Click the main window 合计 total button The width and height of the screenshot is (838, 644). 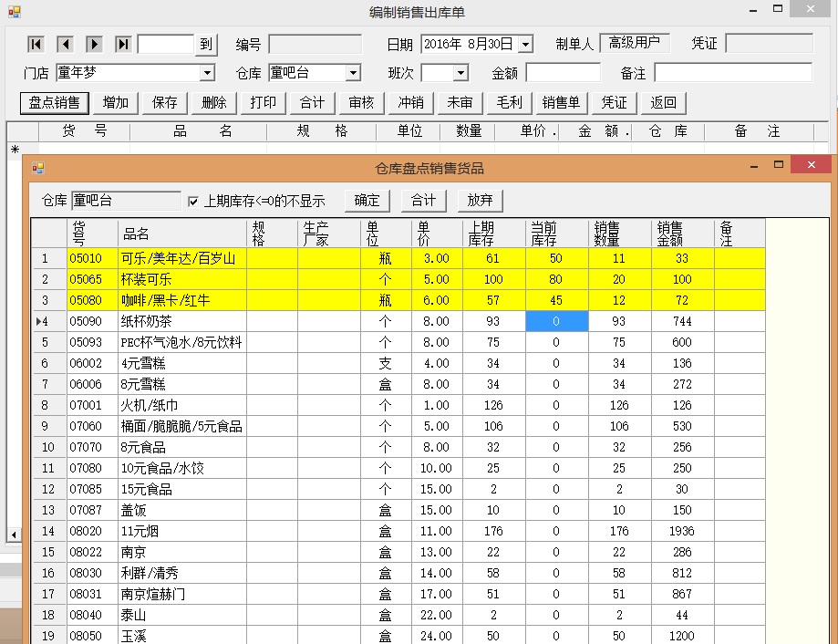312,102
